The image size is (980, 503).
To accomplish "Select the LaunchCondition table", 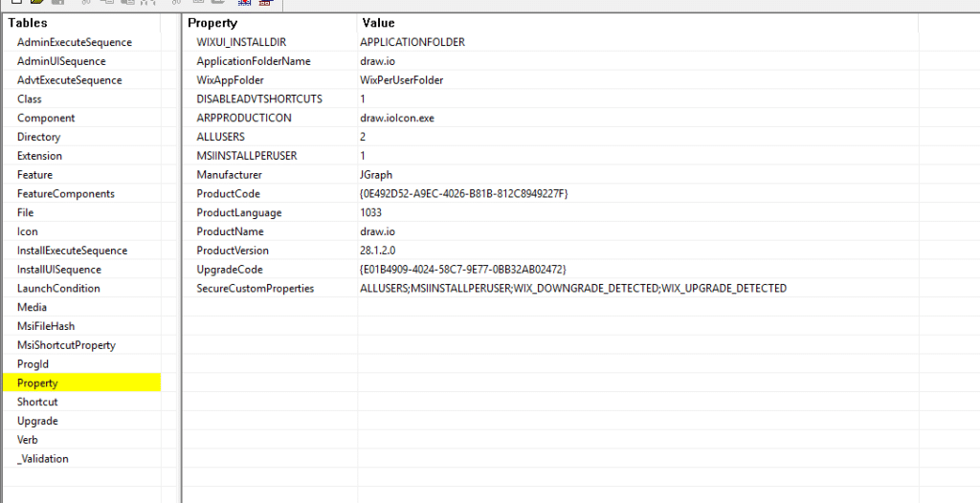I will point(58,289).
